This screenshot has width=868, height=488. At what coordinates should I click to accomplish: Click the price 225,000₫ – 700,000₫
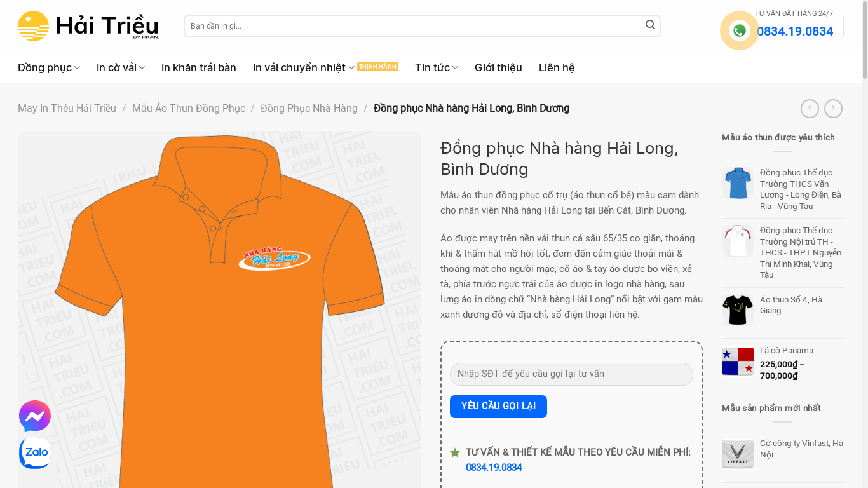[782, 370]
